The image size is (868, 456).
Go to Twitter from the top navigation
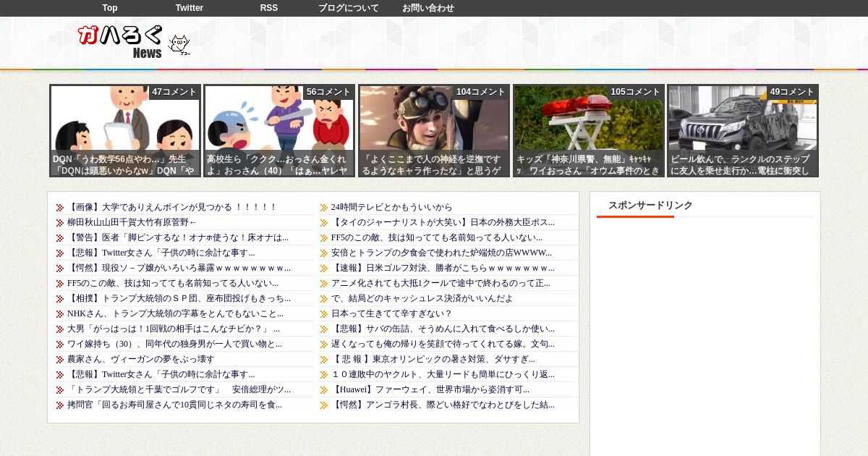point(190,8)
